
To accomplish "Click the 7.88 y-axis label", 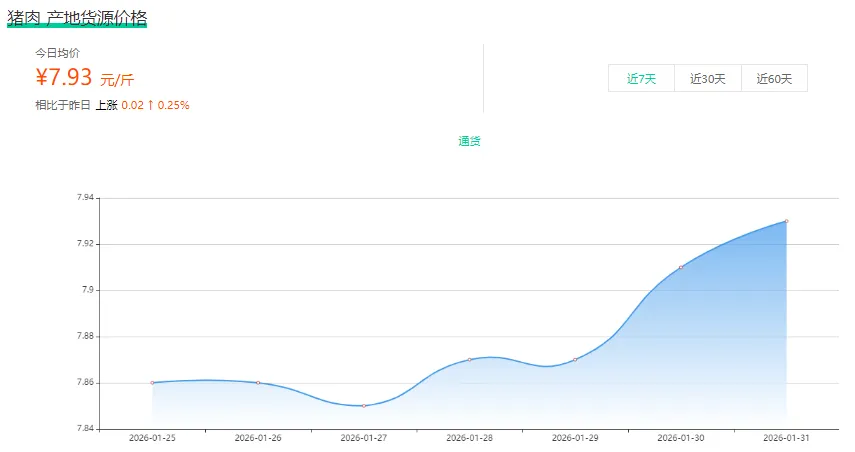I will click(x=85, y=336).
